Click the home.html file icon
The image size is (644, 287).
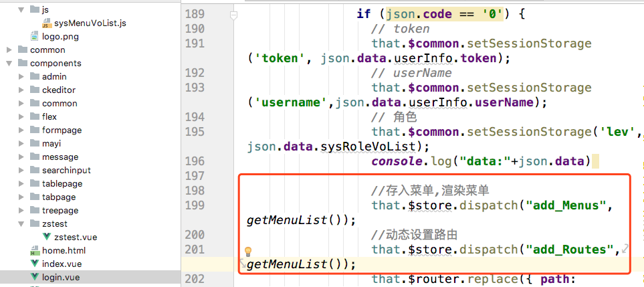35,250
